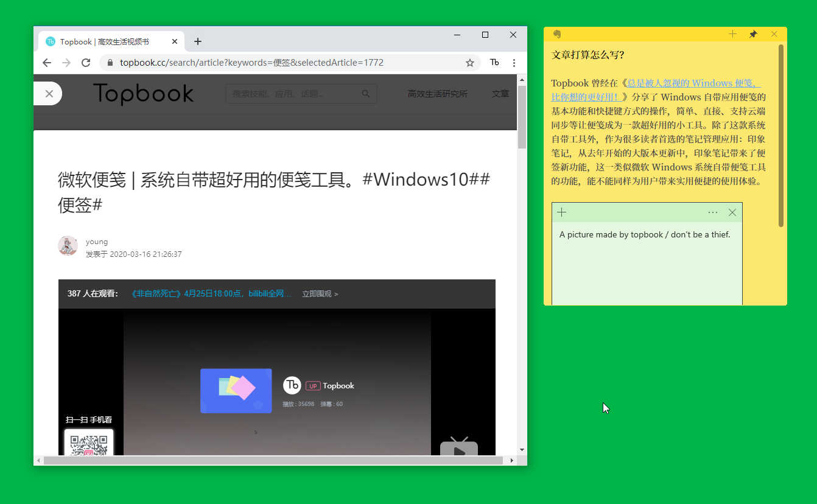Close the yellow sticky note

[774, 34]
